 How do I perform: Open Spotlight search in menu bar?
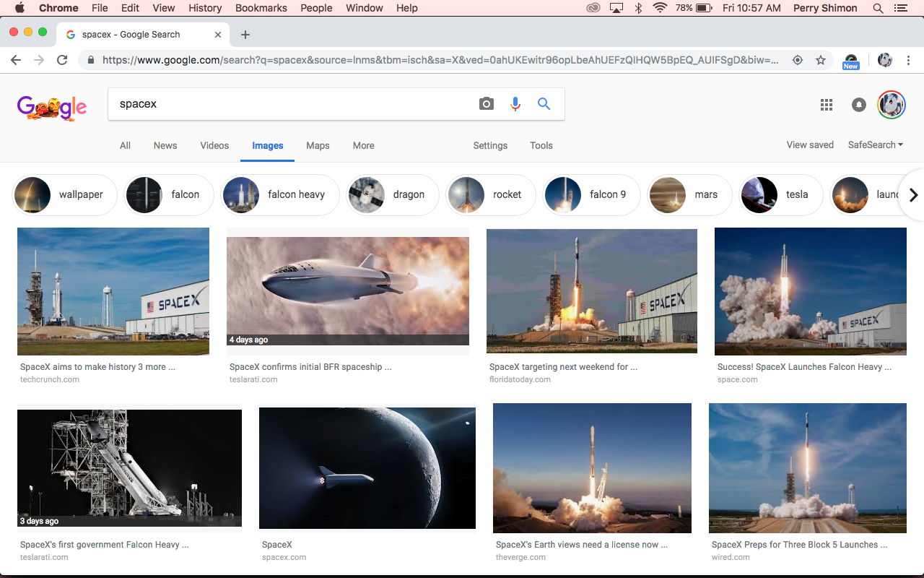878,8
